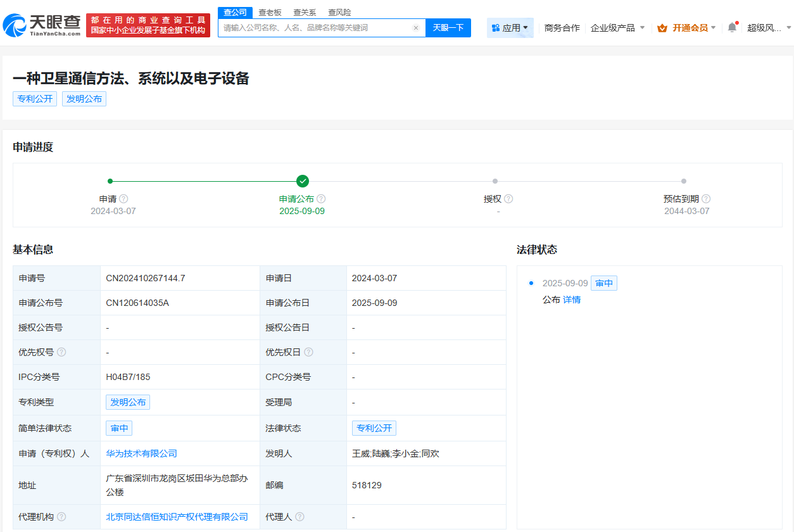This screenshot has width=794, height=532.
Task: Click the crown icon beside 开通会员
Action: pos(662,28)
